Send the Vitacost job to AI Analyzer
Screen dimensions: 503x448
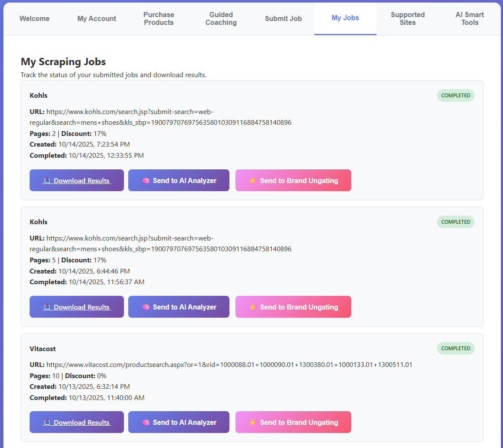[x=178, y=422]
